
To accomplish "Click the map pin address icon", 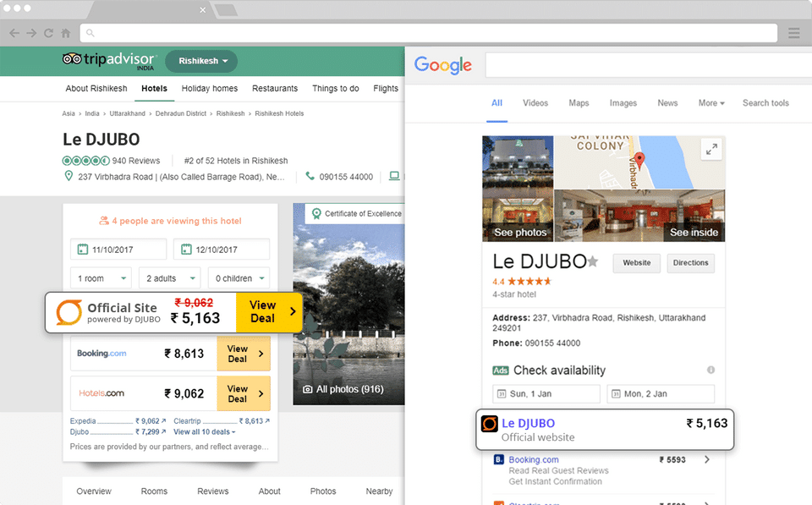I will click(x=69, y=176).
